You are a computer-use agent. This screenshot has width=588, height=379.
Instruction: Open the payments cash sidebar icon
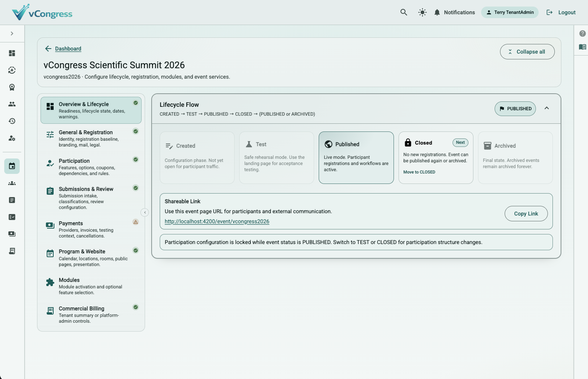(x=12, y=234)
